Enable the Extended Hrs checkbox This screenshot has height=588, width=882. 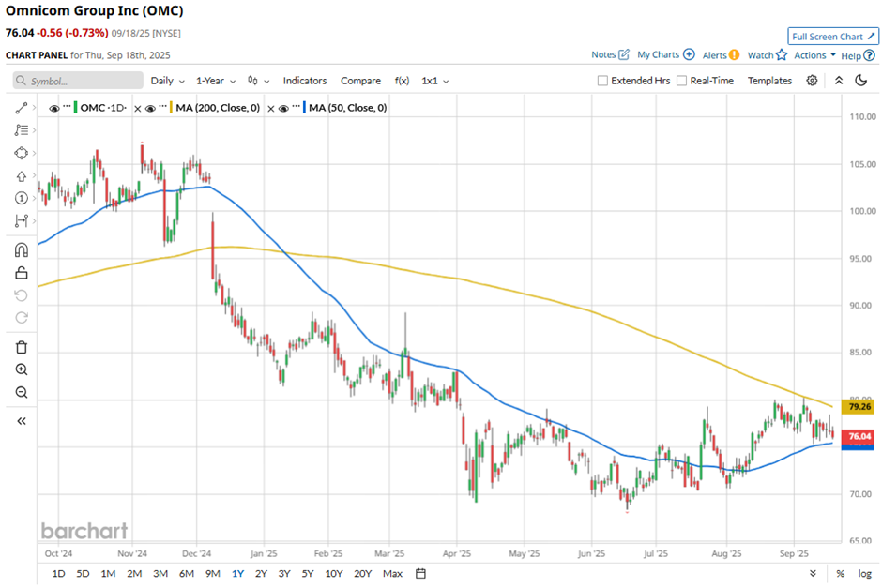603,81
